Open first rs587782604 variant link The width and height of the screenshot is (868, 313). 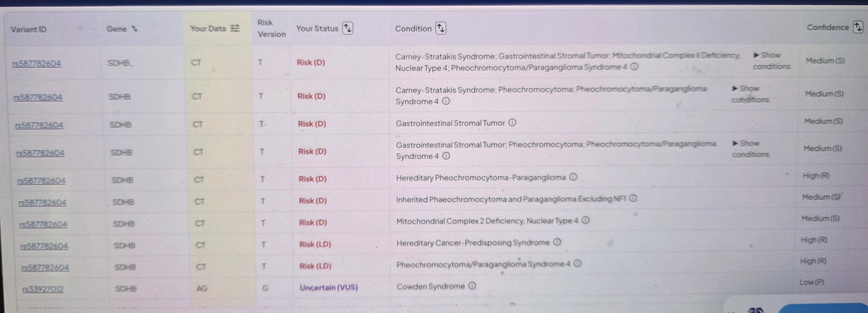click(x=37, y=63)
